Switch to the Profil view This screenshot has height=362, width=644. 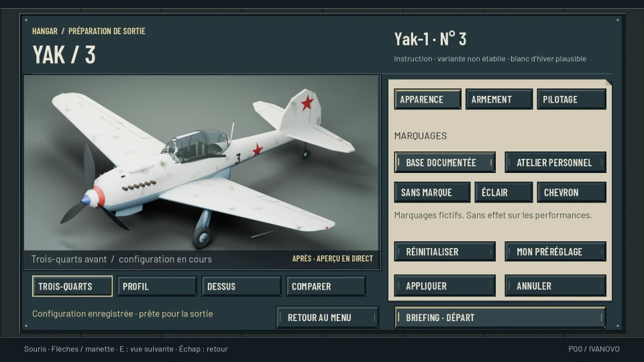pos(157,286)
